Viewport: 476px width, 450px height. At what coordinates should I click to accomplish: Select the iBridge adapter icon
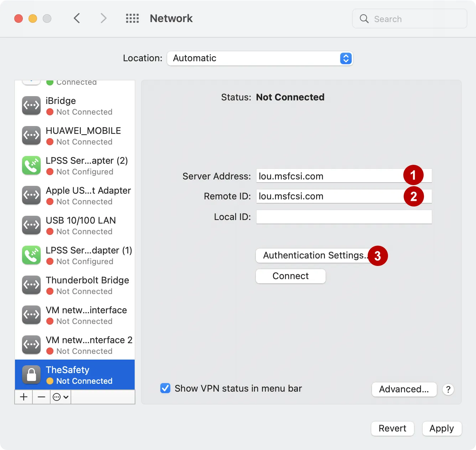click(31, 105)
